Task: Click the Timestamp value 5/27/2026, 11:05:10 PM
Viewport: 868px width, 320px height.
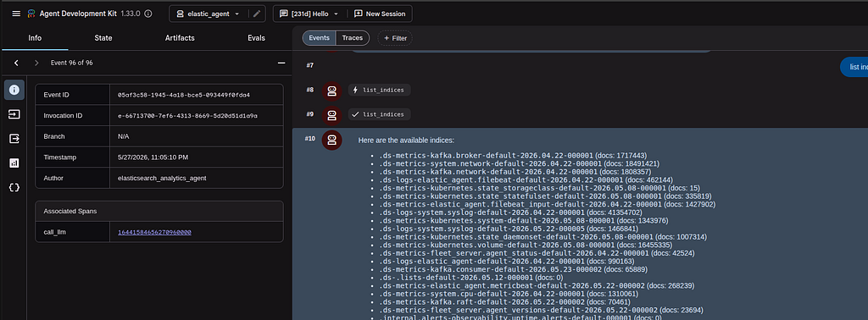Action: 153,157
